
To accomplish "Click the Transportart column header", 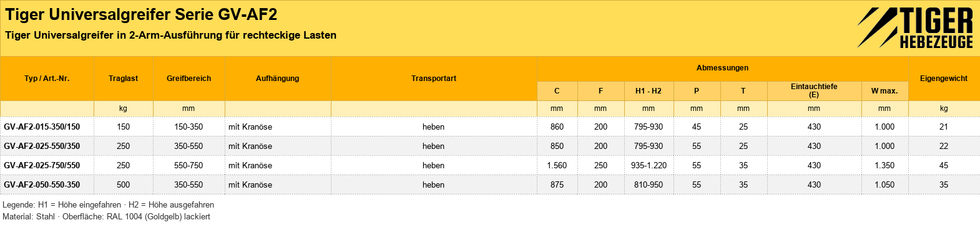I will pyautogui.click(x=434, y=79).
